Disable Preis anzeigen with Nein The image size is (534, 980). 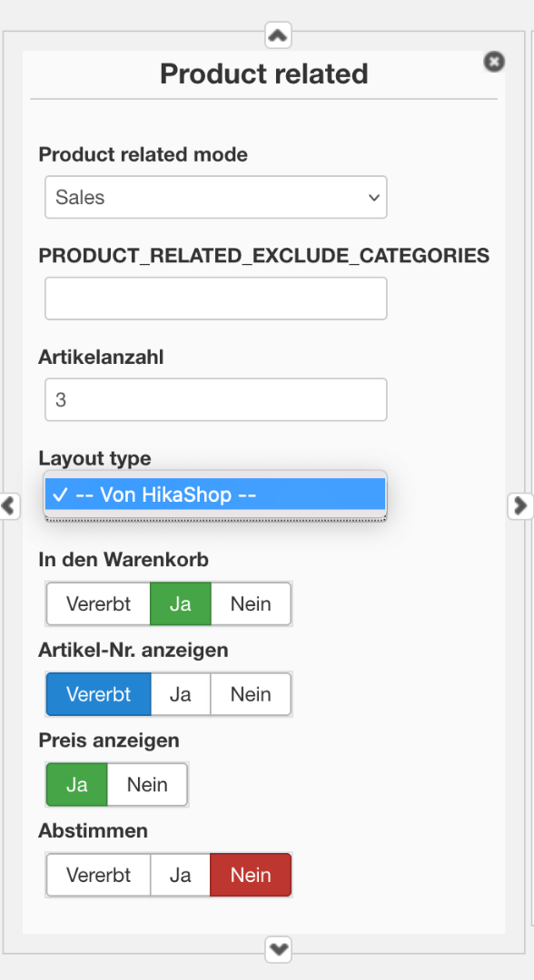click(x=147, y=784)
